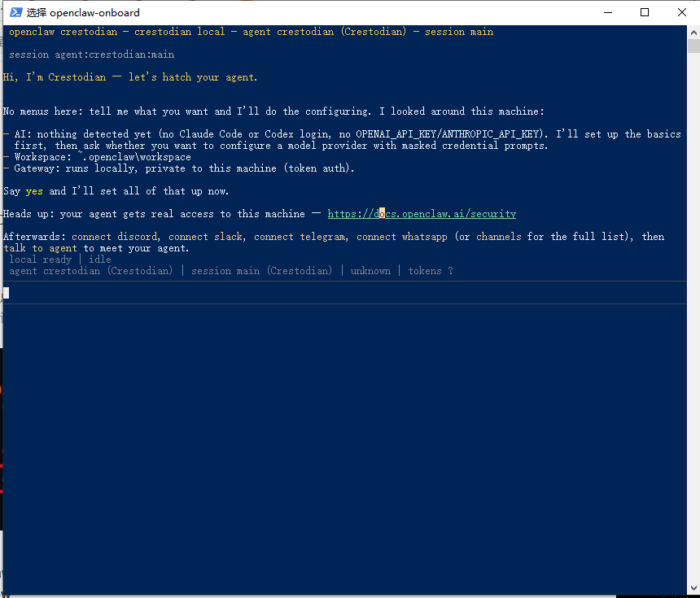Click the 'idle' status text

100,260
